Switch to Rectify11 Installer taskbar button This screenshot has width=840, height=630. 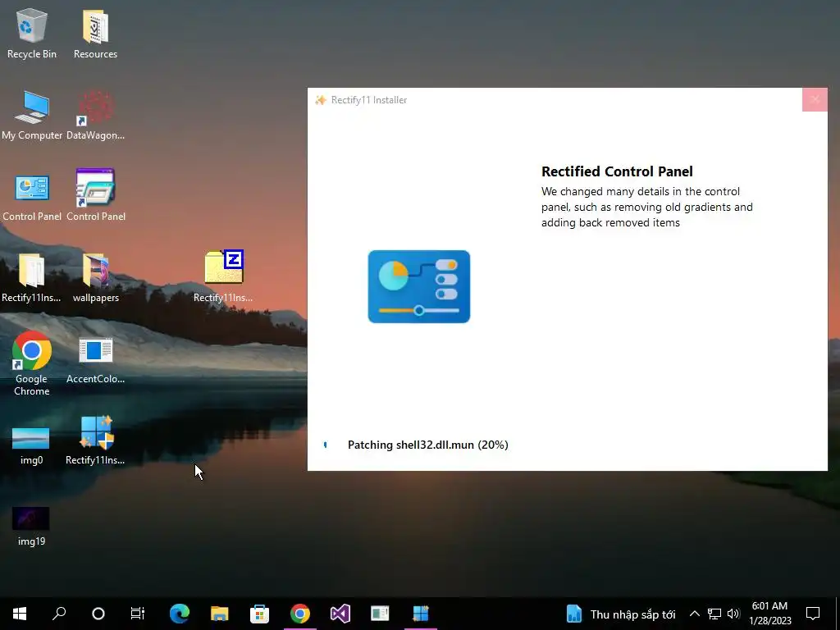(421, 614)
